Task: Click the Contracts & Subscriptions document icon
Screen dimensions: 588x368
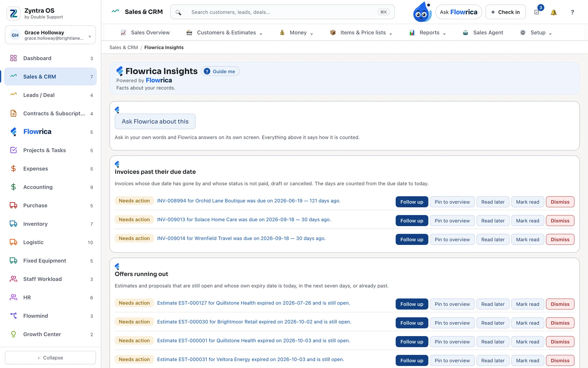Action: click(x=14, y=113)
